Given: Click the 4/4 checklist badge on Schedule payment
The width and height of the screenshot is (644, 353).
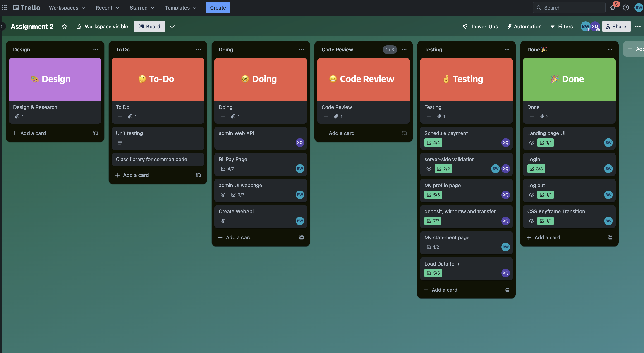Looking at the screenshot, I should pyautogui.click(x=433, y=143).
